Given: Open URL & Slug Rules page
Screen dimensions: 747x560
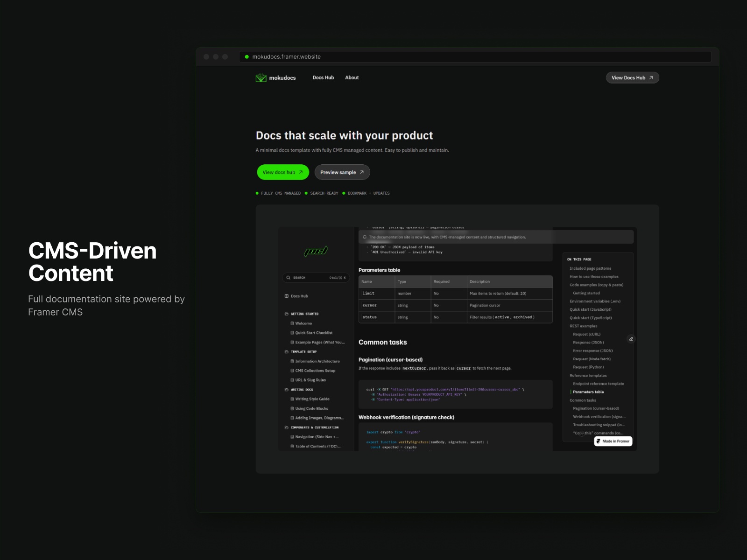Looking at the screenshot, I should pyautogui.click(x=310, y=380).
